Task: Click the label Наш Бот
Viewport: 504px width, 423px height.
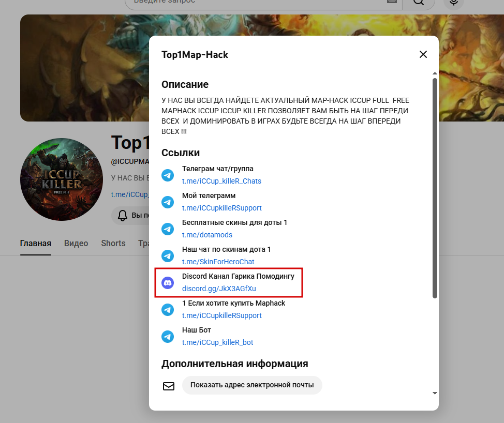Action: coord(197,330)
